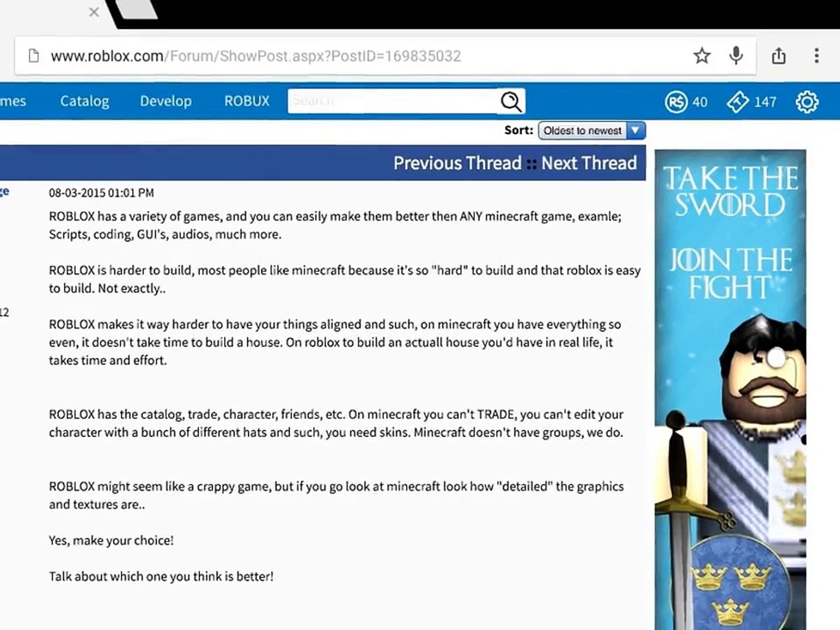Open the ROBUX menu item
Screen dimensions: 840x630
247,101
